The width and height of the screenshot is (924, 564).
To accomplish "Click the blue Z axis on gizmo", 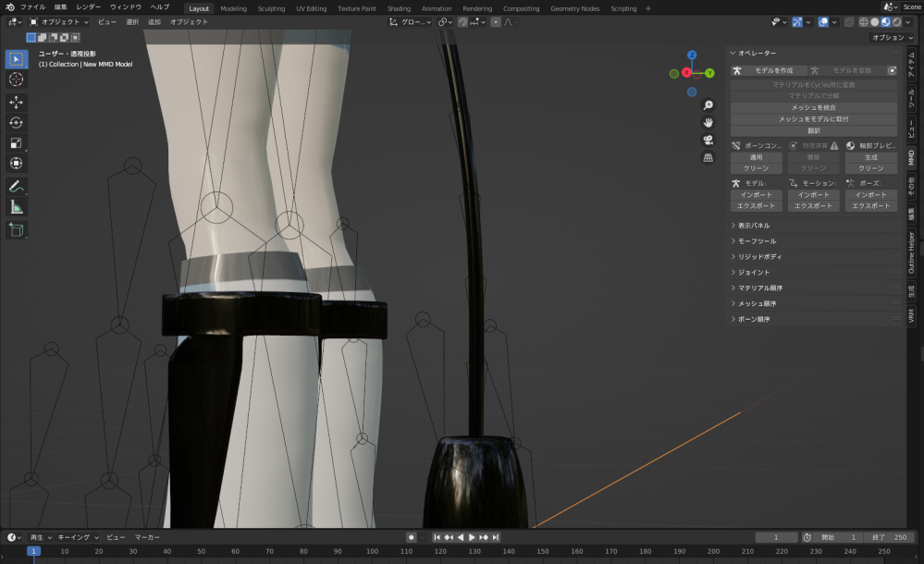I will (x=692, y=55).
